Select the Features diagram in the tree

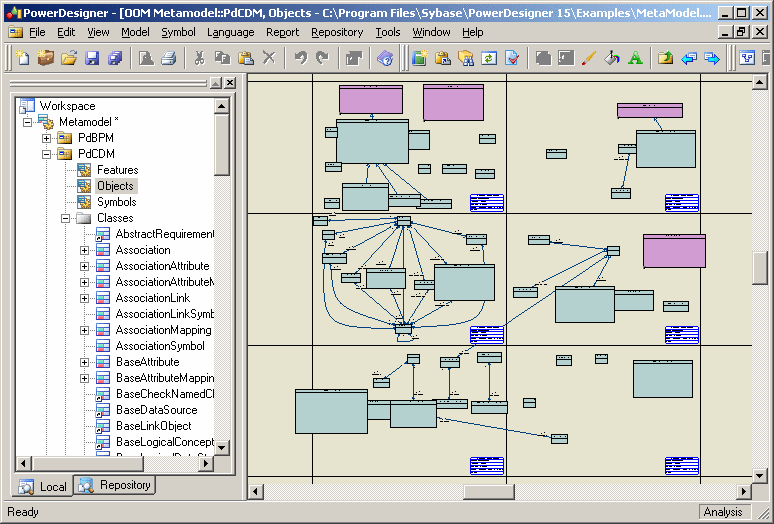pyautogui.click(x=117, y=170)
